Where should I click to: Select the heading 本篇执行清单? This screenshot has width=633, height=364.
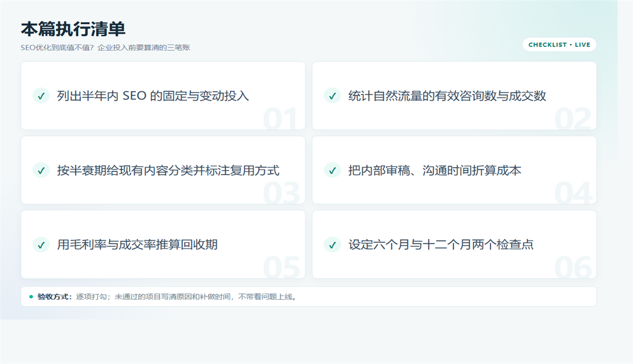click(x=73, y=28)
